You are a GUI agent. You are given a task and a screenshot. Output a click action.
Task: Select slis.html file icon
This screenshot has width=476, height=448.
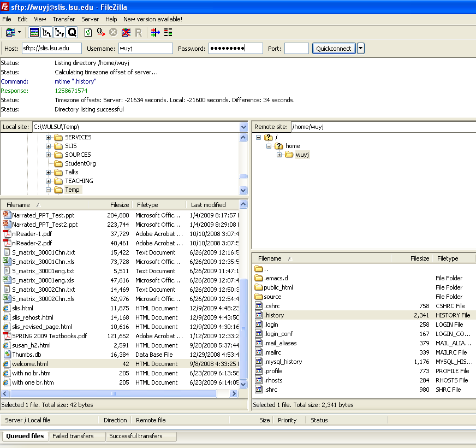tap(7, 308)
